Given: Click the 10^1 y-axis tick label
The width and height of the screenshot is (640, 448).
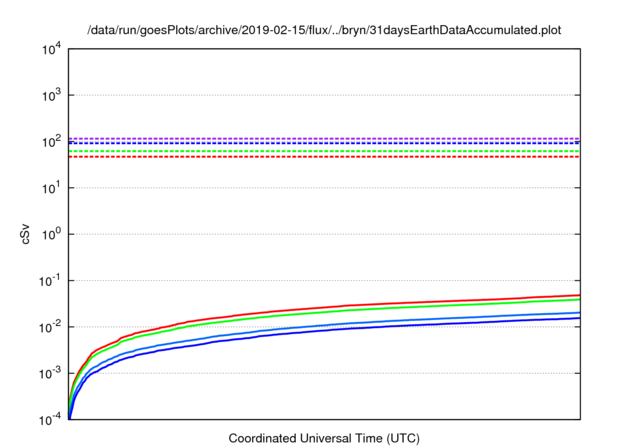Looking at the screenshot, I should 51,188.
